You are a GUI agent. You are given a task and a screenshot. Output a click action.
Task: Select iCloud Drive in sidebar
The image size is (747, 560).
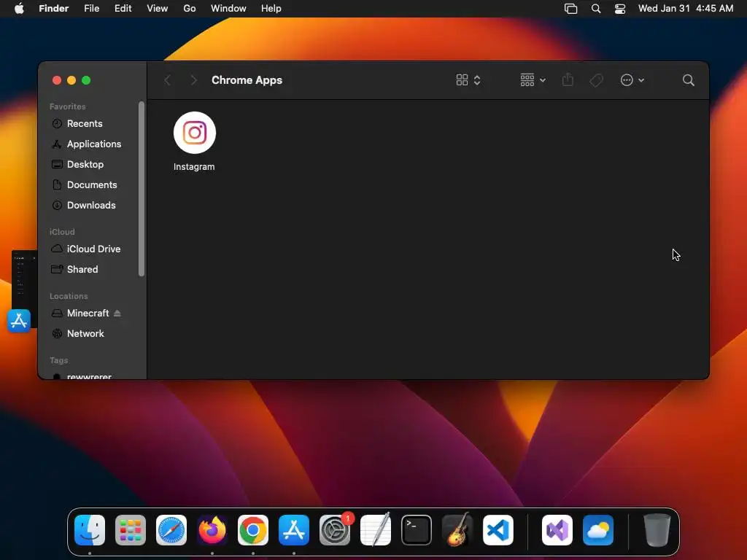93,249
